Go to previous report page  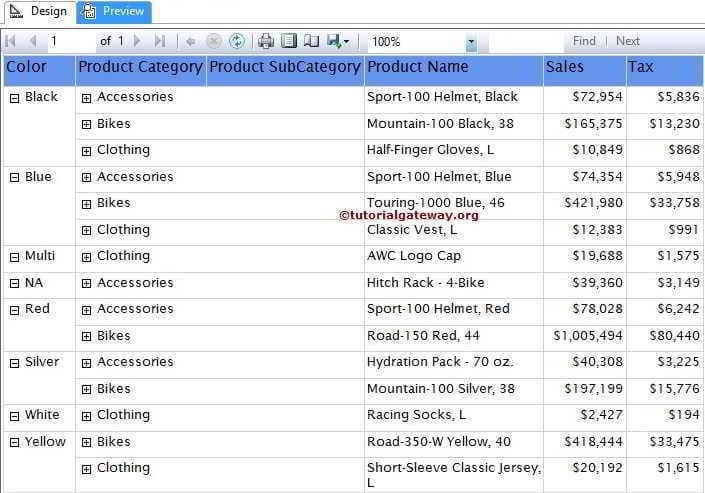(33, 41)
